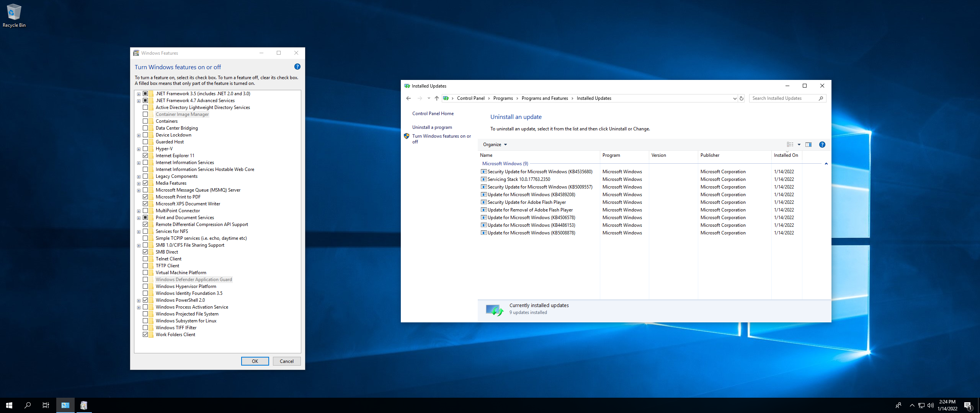Screen dimensions: 980x413
Task: Click Cancel in Windows Features dialog
Action: click(x=287, y=361)
